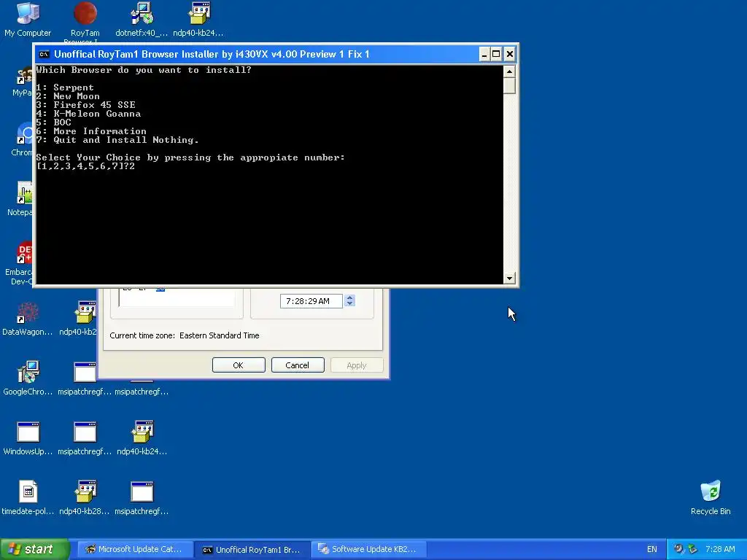
Task: Click the '2: New Moon' console line
Action: pos(68,96)
